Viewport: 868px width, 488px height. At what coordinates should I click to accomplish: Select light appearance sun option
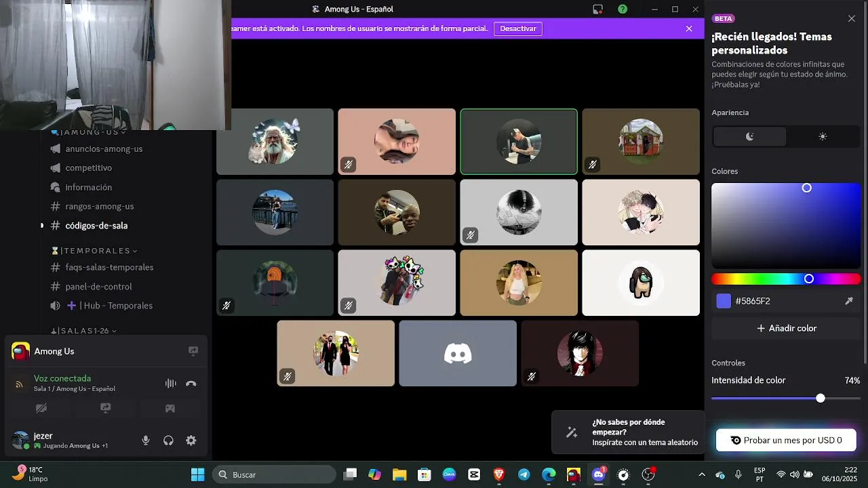click(x=823, y=136)
